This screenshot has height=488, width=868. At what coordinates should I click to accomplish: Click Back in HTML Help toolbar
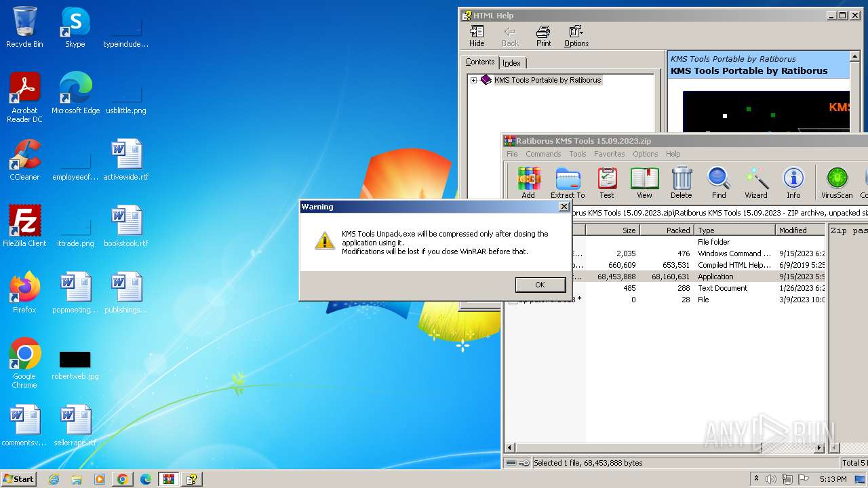[x=510, y=36]
